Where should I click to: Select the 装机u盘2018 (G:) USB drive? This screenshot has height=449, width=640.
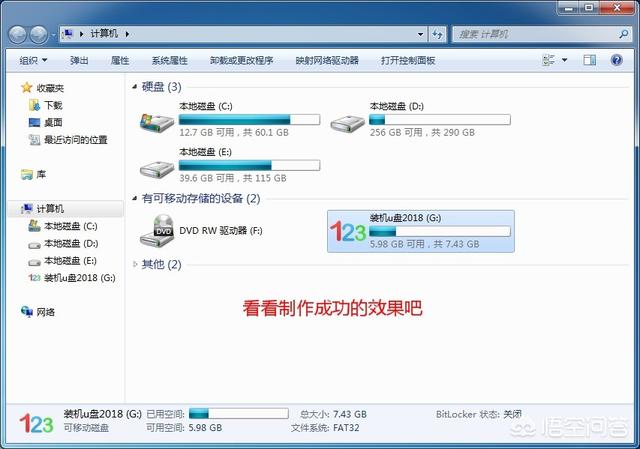click(421, 231)
